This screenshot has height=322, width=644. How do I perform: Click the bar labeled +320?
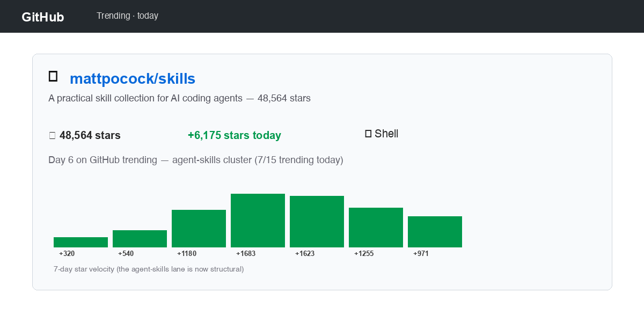[80, 242]
